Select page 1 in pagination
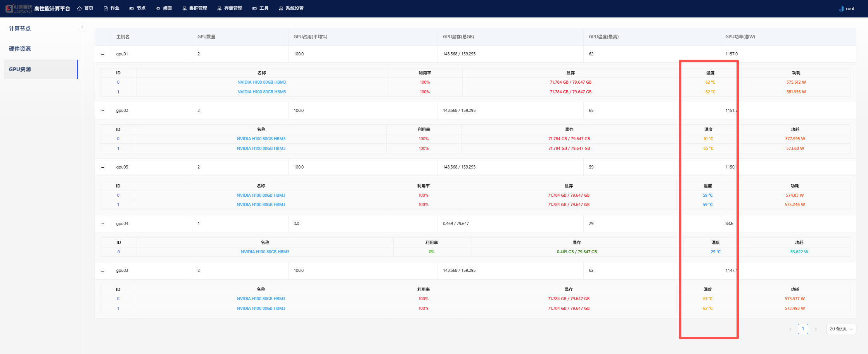 pos(803,329)
